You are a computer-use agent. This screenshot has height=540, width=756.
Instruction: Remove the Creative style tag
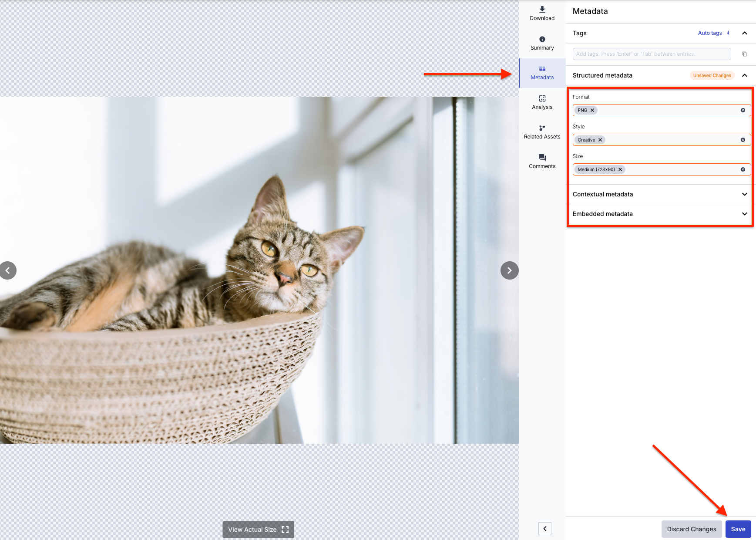[600, 140]
